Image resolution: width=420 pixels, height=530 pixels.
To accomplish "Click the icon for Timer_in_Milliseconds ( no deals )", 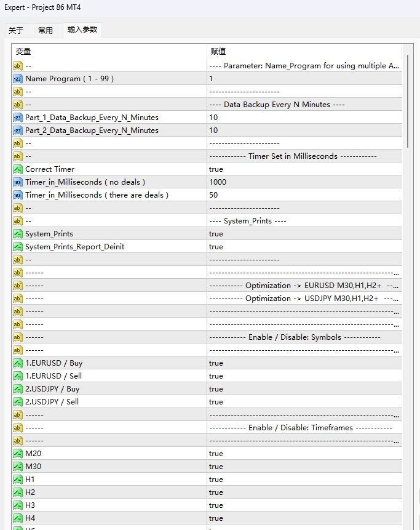I will click(17, 182).
